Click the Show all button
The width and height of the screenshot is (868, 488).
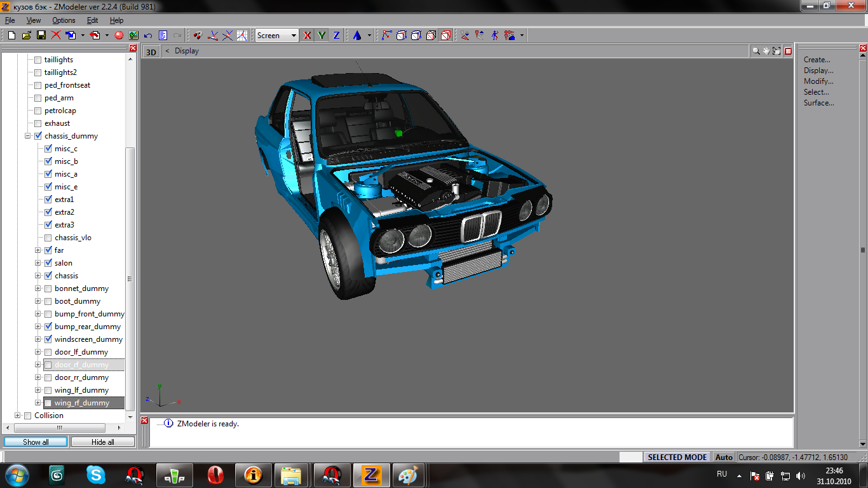36,442
